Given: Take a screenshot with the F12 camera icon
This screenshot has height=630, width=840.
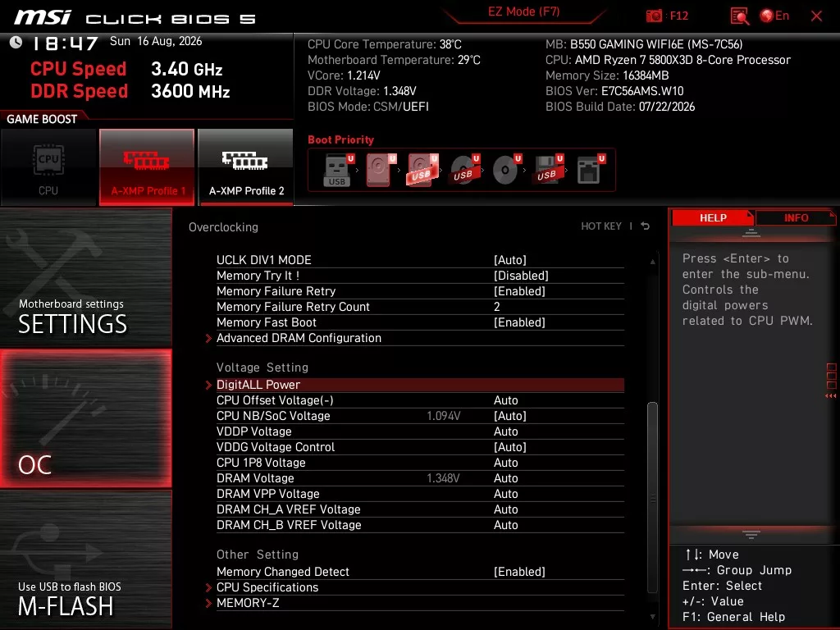Looking at the screenshot, I should tap(654, 16).
